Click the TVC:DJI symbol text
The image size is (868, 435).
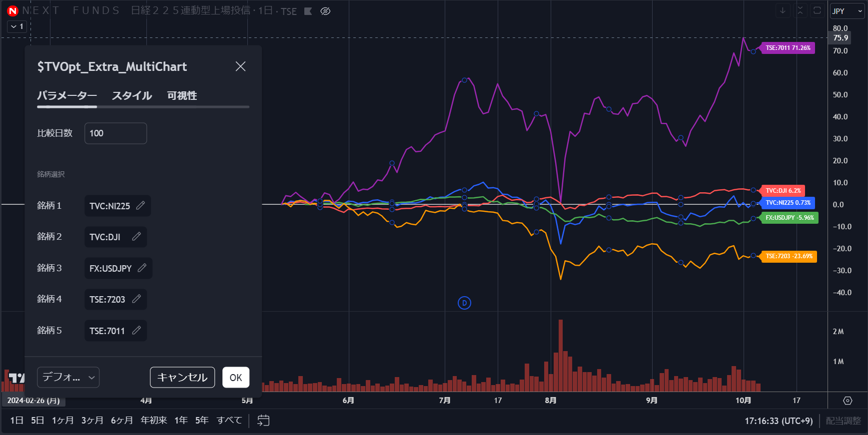point(105,237)
